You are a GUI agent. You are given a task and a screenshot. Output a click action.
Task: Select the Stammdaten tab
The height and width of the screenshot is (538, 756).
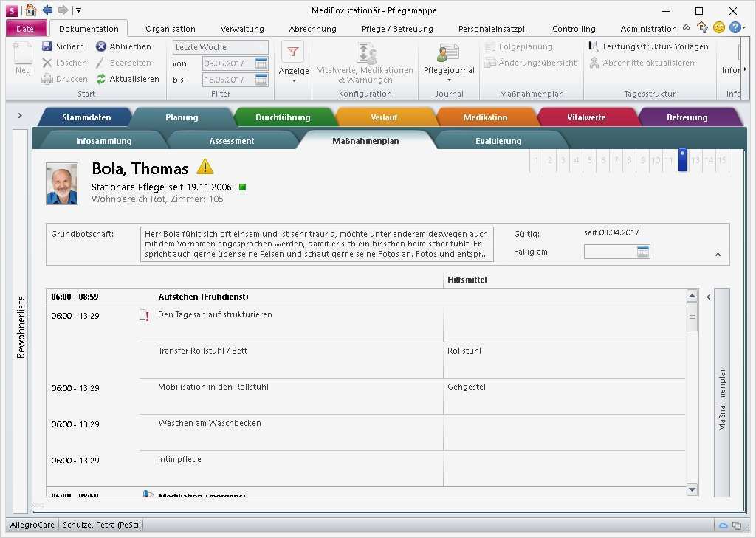tap(86, 117)
